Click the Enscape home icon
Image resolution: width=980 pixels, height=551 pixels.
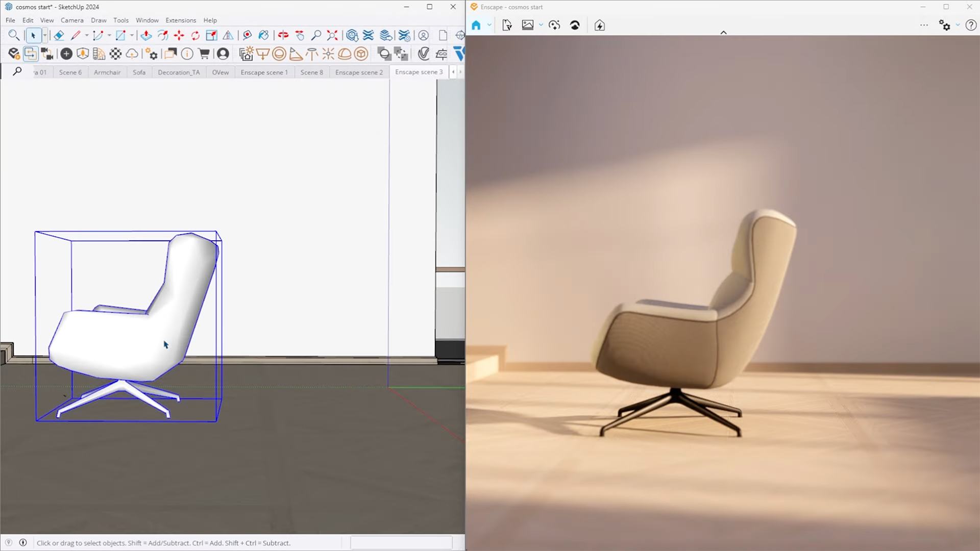[x=477, y=24]
